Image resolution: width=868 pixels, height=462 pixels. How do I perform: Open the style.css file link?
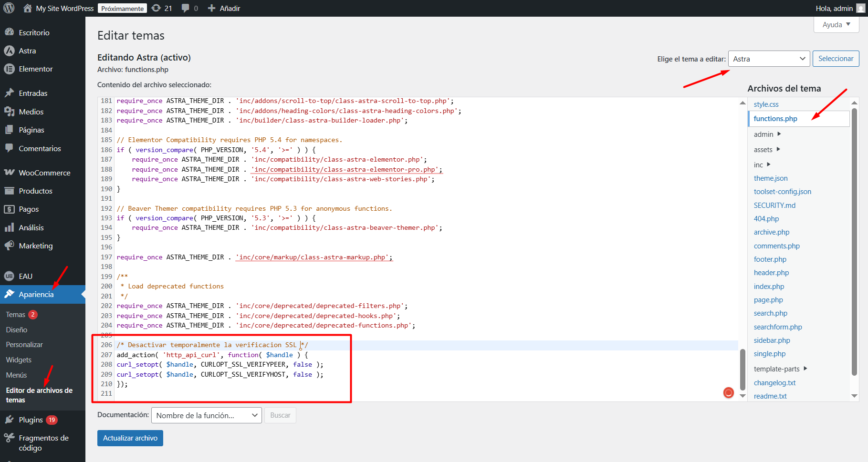pyautogui.click(x=766, y=104)
